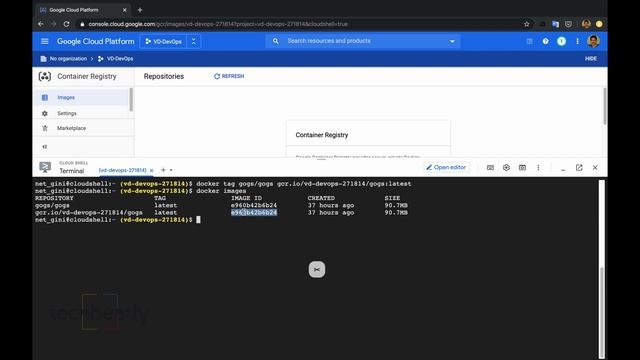Open the VD-DevOps project selector
640x360 pixels.
(164, 41)
